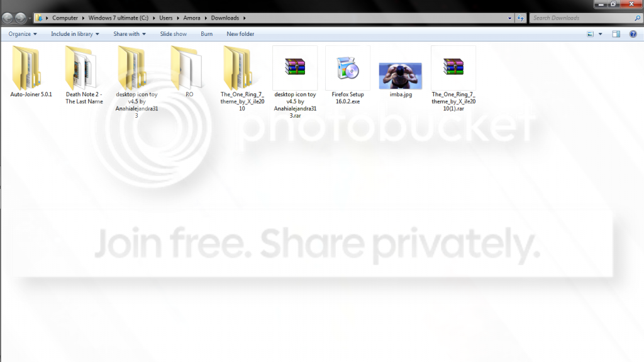Select the desktop icon toy .rar archive
The height and width of the screenshot is (362, 644).
(x=295, y=82)
